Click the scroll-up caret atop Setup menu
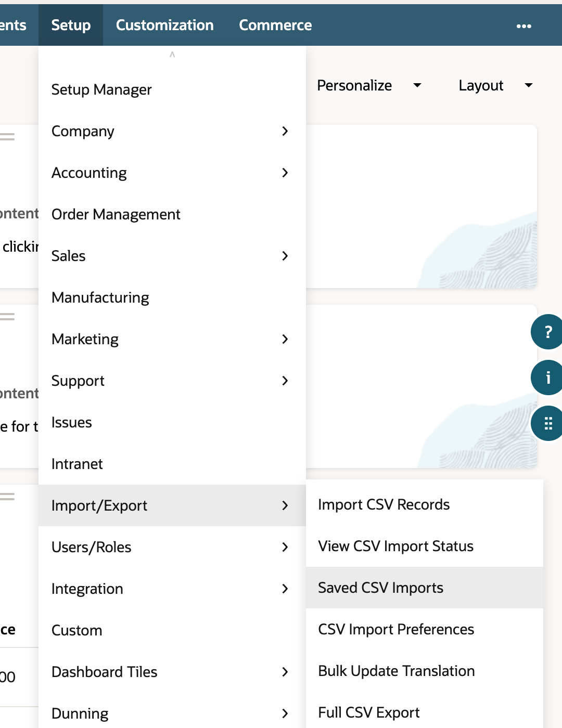Viewport: 562px width, 728px height. pyautogui.click(x=172, y=54)
